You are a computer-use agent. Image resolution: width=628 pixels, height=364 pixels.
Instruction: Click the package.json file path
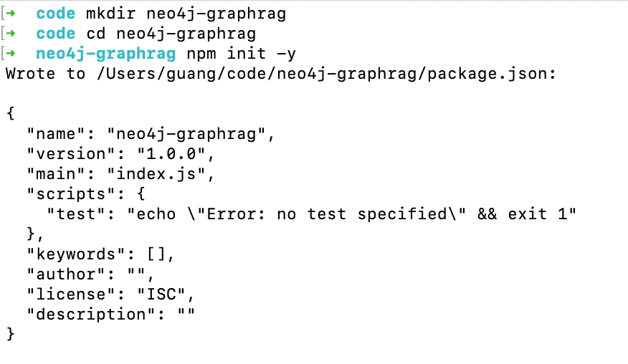[x=326, y=74]
